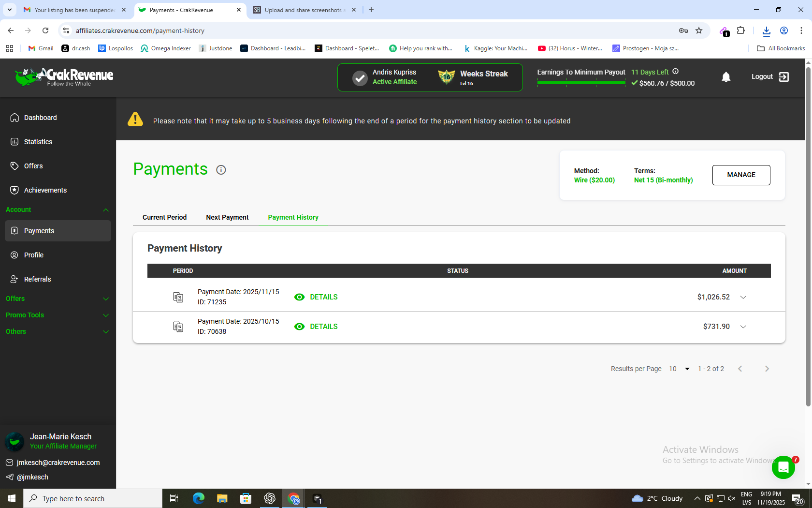The image size is (812, 508).
Task: Click the next page pagination arrow
Action: pyautogui.click(x=767, y=368)
